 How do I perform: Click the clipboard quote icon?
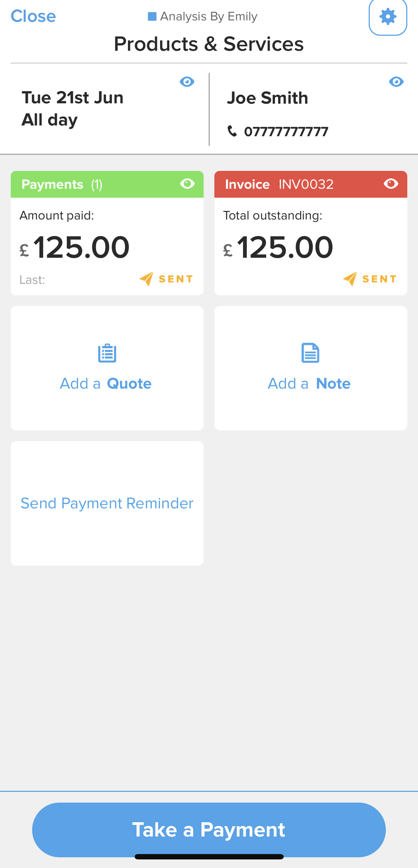[x=107, y=353]
